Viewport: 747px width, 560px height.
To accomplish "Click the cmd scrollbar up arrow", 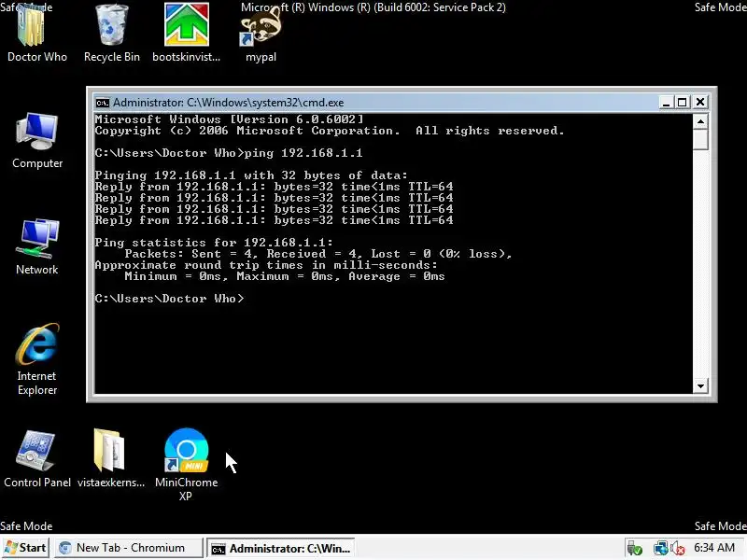I will point(700,121).
